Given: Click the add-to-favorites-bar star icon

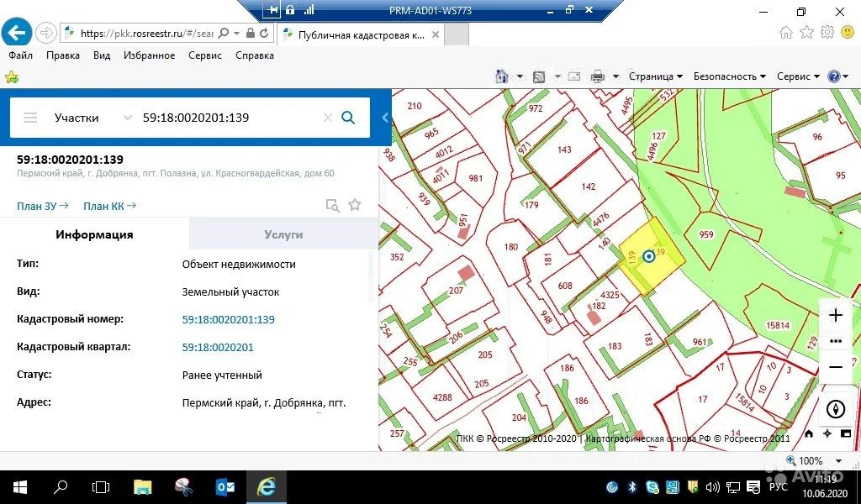Looking at the screenshot, I should pyautogui.click(x=12, y=77).
